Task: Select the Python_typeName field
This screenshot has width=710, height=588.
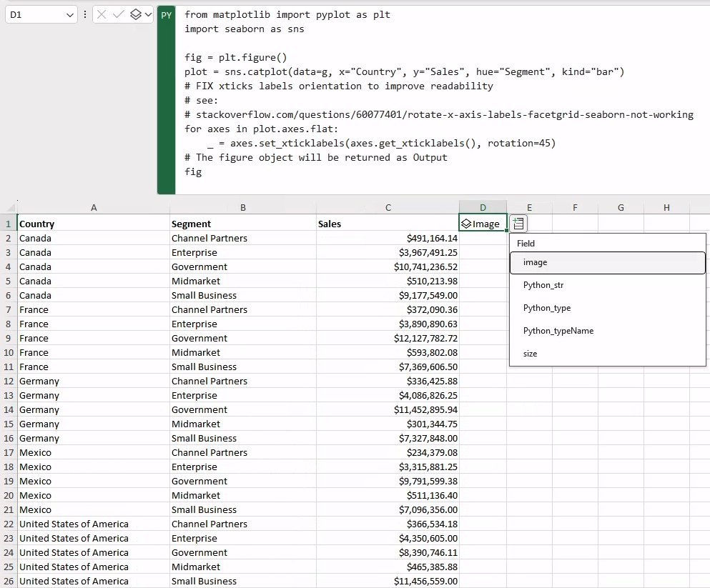Action: coord(607,331)
